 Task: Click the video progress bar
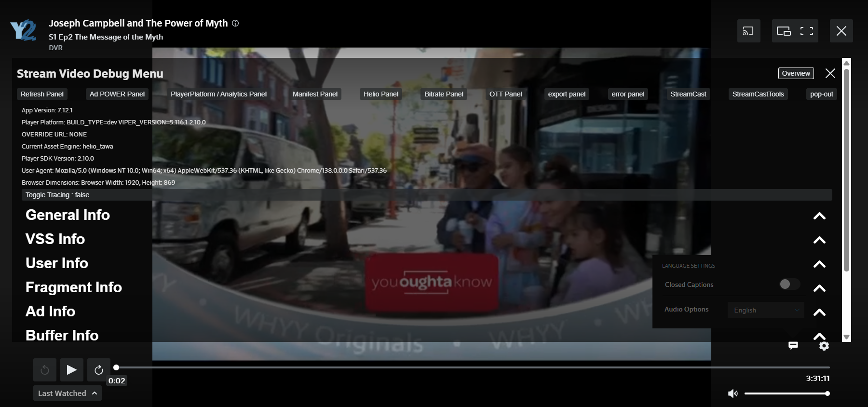[473, 367]
